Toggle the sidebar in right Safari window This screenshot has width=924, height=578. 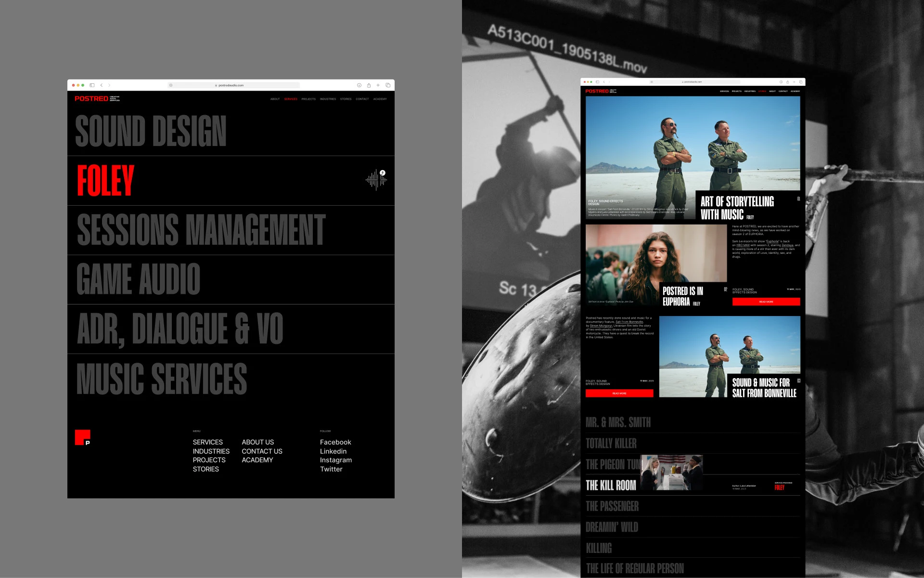pyautogui.click(x=597, y=82)
